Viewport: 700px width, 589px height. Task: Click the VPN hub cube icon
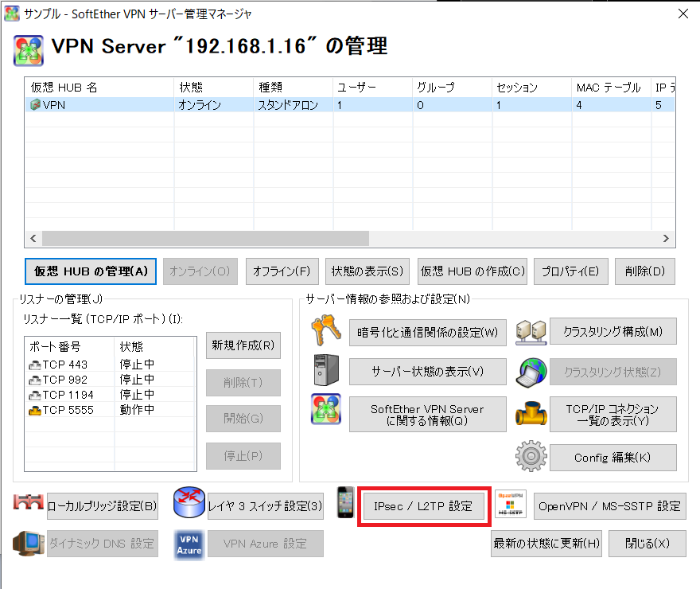tap(35, 105)
